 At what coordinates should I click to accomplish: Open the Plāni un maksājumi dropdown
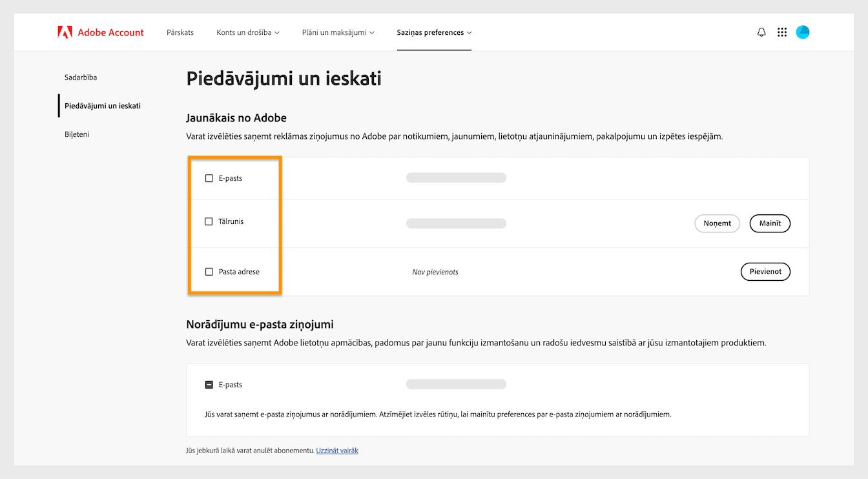pos(338,32)
